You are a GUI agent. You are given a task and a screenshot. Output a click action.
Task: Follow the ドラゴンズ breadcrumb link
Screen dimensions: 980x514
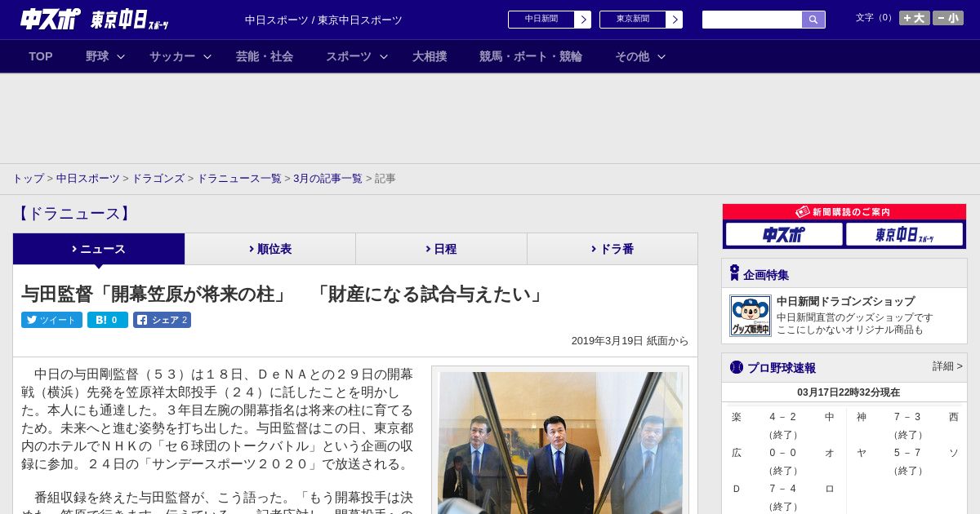pos(158,179)
